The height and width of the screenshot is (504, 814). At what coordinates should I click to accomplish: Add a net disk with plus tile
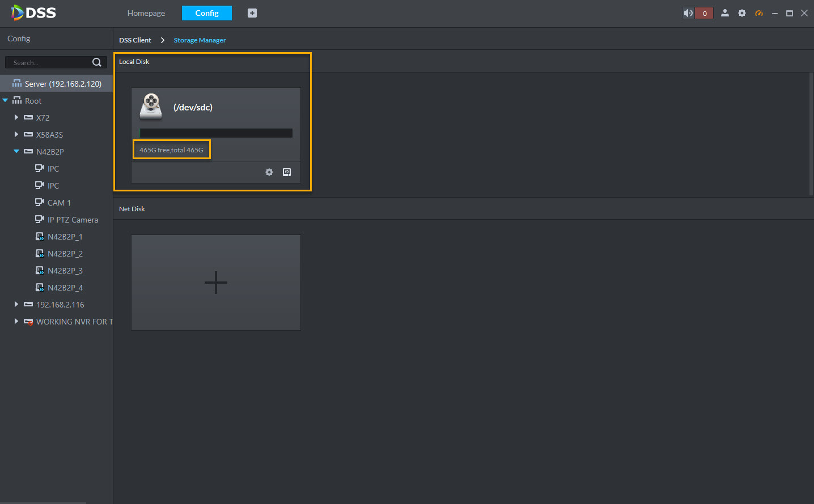[x=216, y=283]
